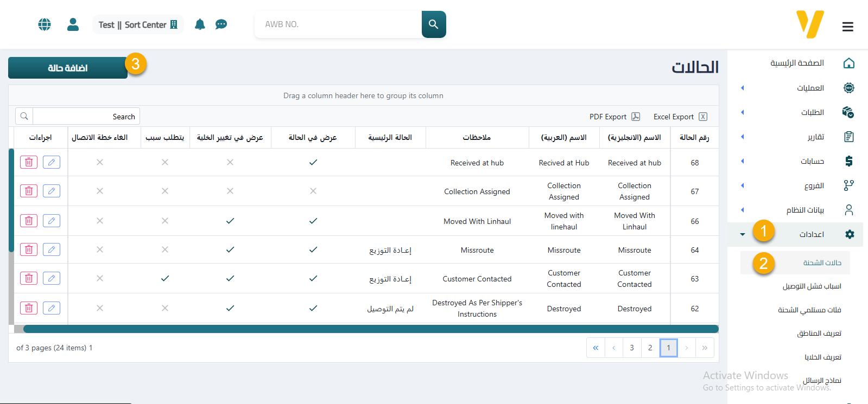Sort by رقم الحالة column header
The width and height of the screenshot is (868, 404).
[x=694, y=137]
